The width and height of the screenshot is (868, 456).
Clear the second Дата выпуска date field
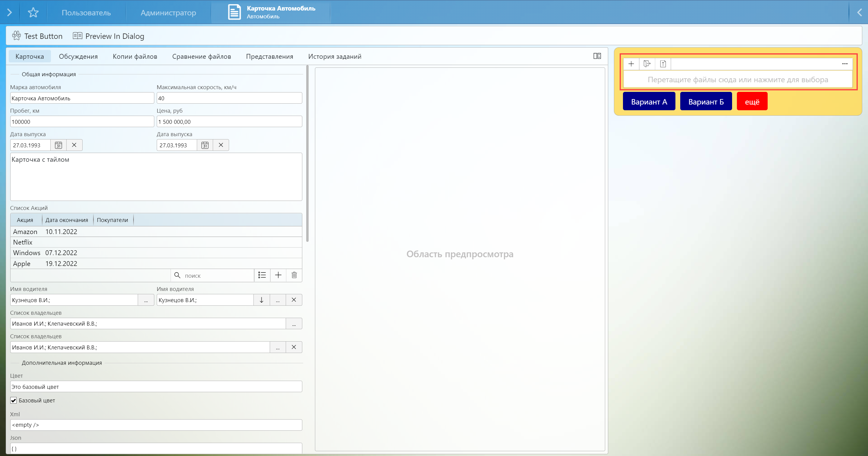pyautogui.click(x=221, y=145)
